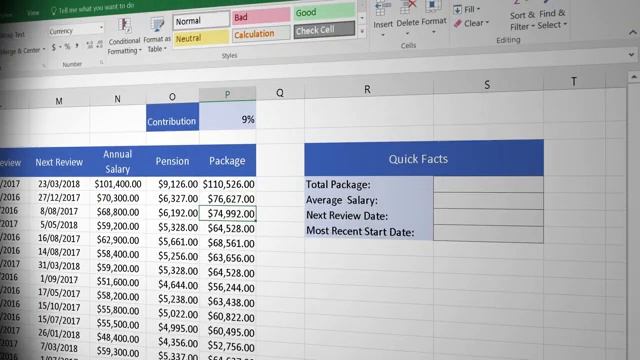Open the Currency number format dropdown
This screenshot has height=360, width=640.
[x=101, y=28]
